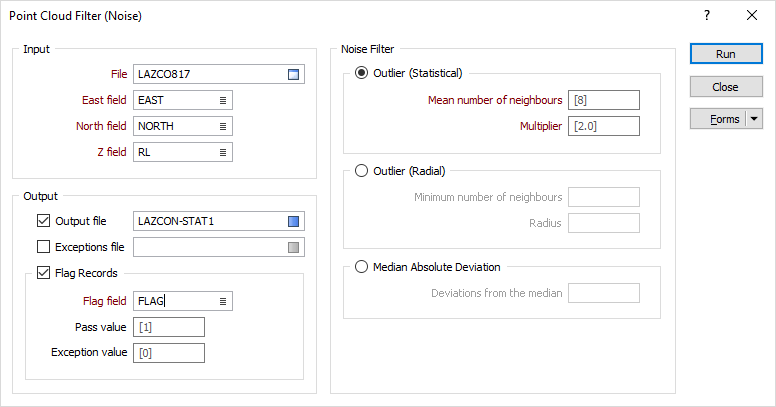Open the input File browse icon

(293, 74)
